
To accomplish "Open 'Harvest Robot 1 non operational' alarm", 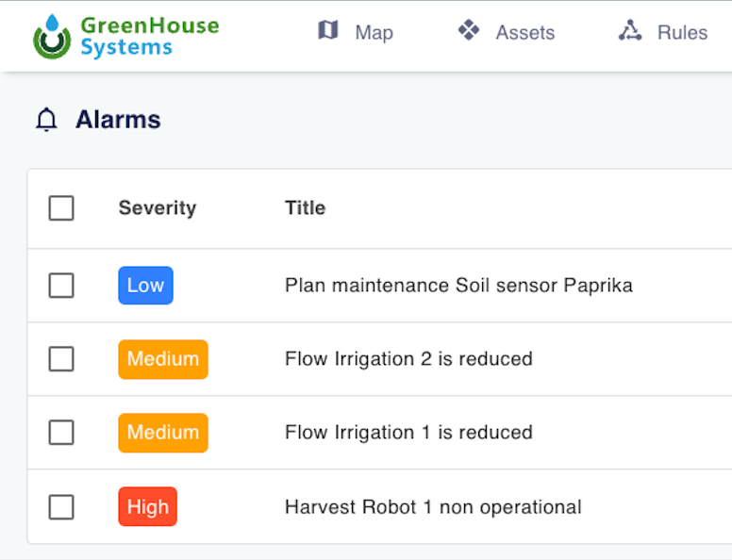I will pos(433,507).
